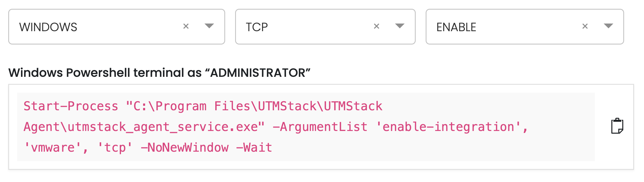
Task: Click empty area inside the WINDOWS select box
Action: [x=128, y=27]
